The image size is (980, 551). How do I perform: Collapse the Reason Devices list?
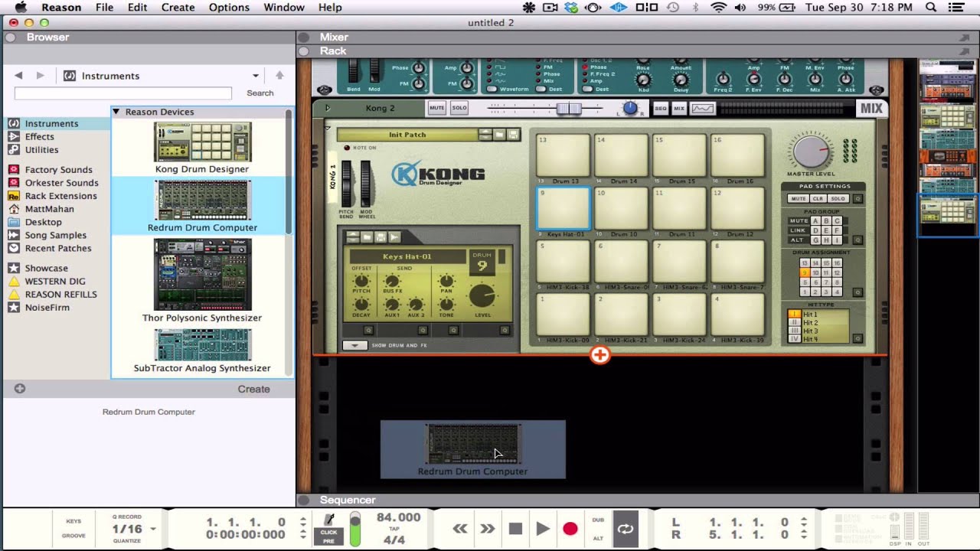point(117,112)
